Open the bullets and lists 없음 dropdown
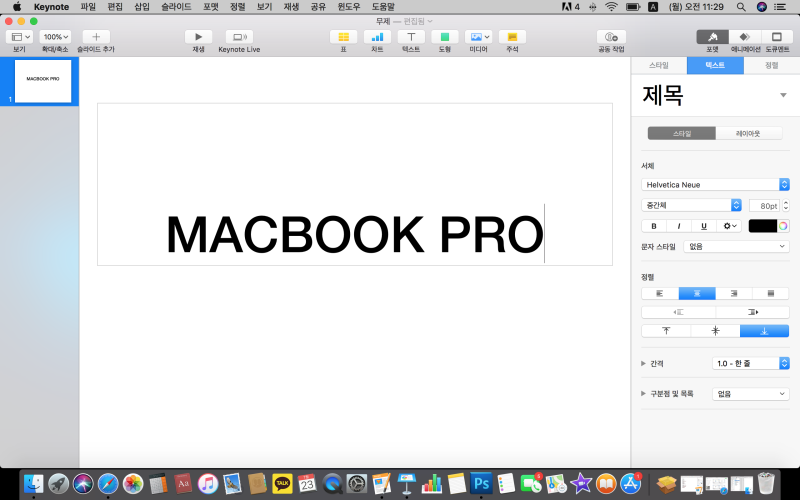The image size is (800, 500). [751, 394]
